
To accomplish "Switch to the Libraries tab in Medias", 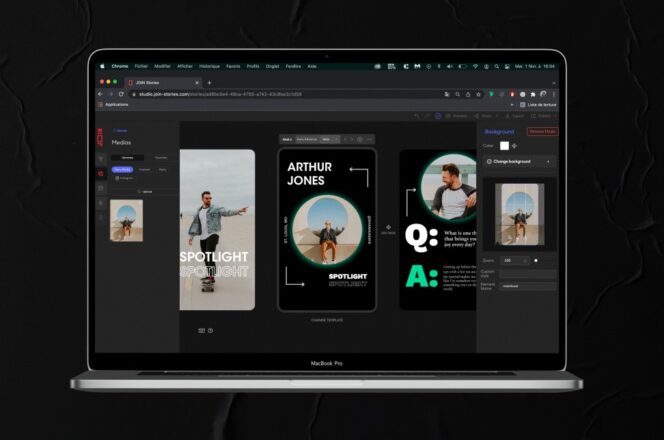I will 127,158.
